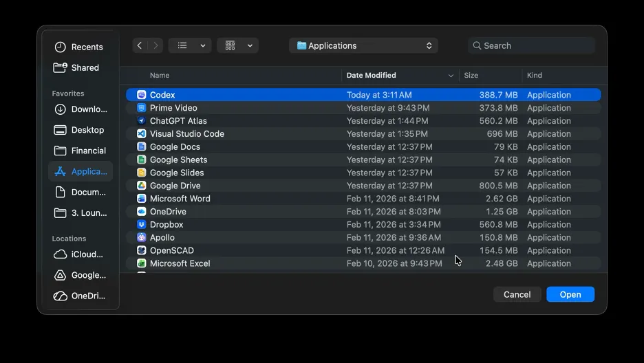Click the Shared folder icon in sidebar
Image resolution: width=644 pixels, height=363 pixels.
pos(60,67)
